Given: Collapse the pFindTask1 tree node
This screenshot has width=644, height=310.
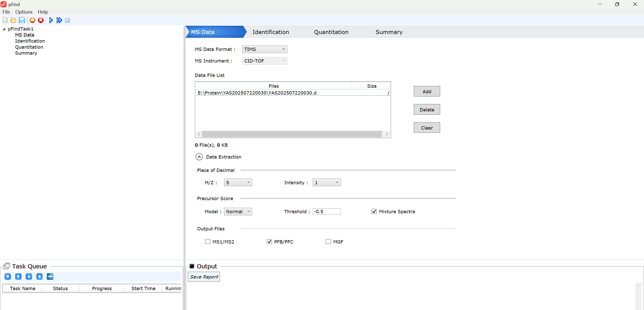Looking at the screenshot, I should click(4, 29).
